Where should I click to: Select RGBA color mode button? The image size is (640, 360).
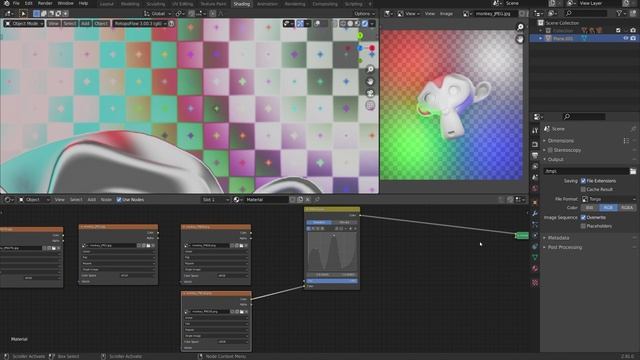pos(627,208)
